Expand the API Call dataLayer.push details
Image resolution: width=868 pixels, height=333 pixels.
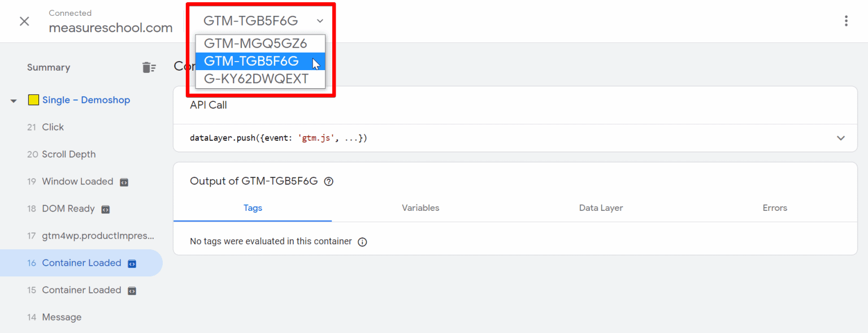[840, 138]
